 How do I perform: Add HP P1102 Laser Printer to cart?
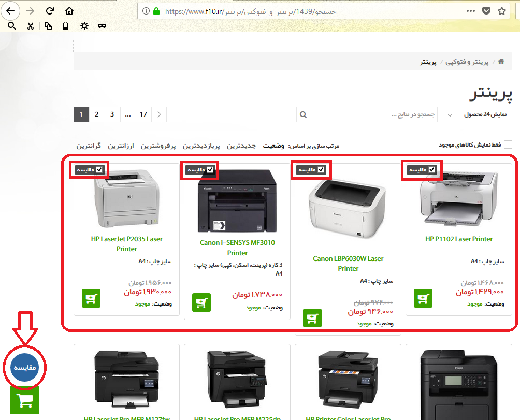pyautogui.click(x=423, y=298)
